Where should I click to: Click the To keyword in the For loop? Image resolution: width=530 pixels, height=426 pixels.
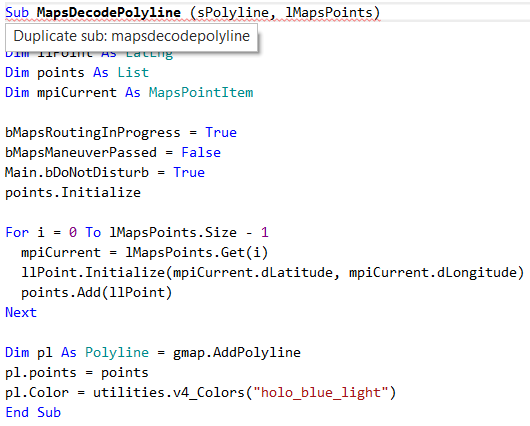[x=93, y=233]
